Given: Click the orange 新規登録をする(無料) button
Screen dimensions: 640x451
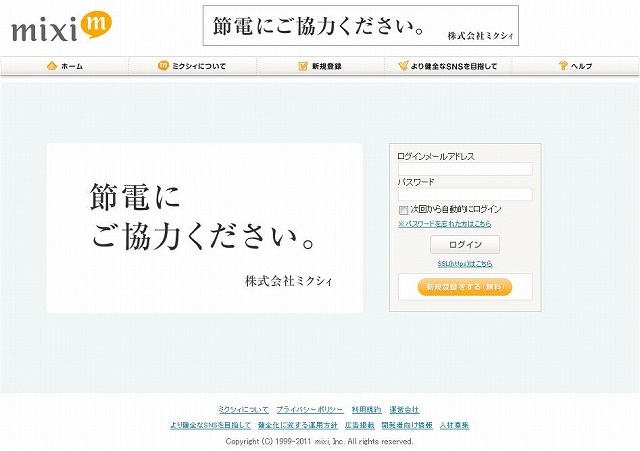Looking at the screenshot, I should pos(465,287).
